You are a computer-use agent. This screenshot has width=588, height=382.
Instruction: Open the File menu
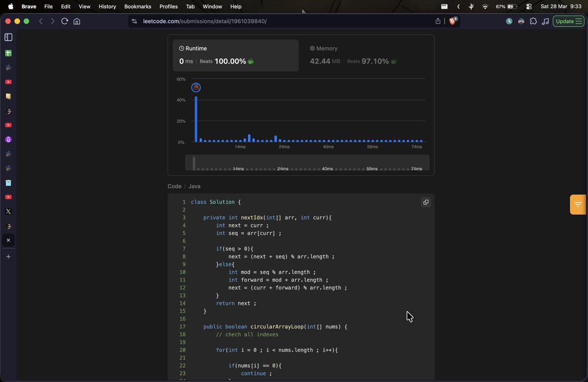[x=49, y=6]
